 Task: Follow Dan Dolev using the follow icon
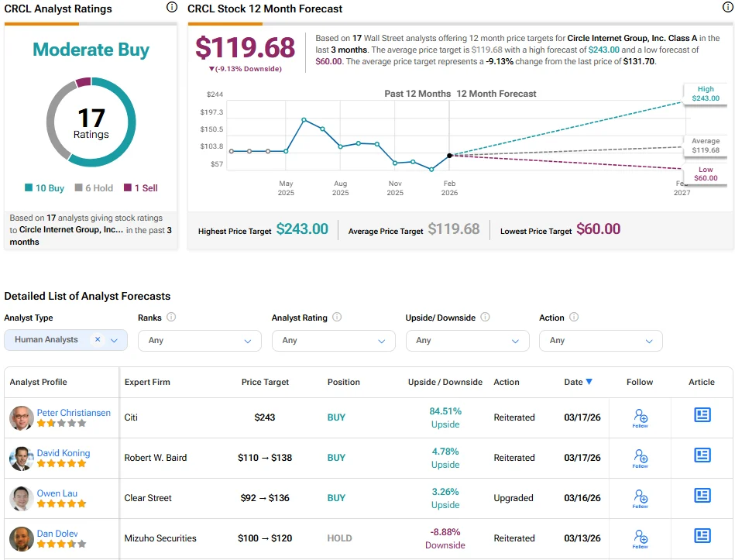click(x=641, y=536)
